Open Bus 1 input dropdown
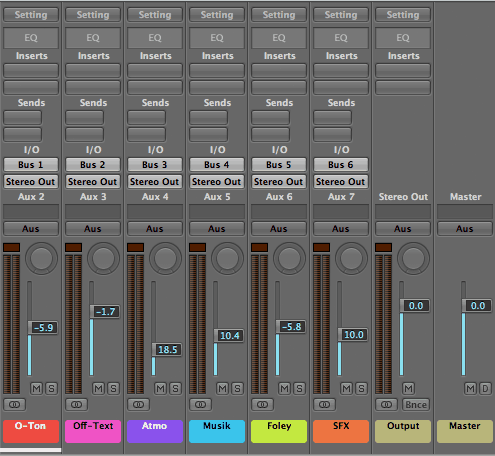This screenshot has width=495, height=456. point(31,165)
